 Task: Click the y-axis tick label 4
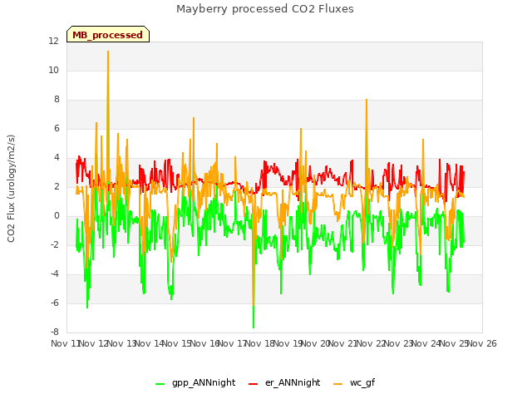click(x=57, y=157)
